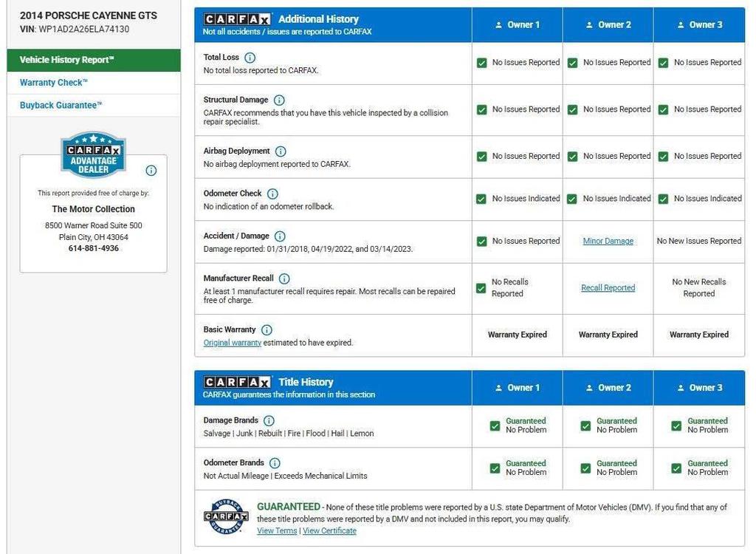Viewport: 756px width, 554px height.
Task: Open Warranty Check in sidebar
Action: [54, 83]
